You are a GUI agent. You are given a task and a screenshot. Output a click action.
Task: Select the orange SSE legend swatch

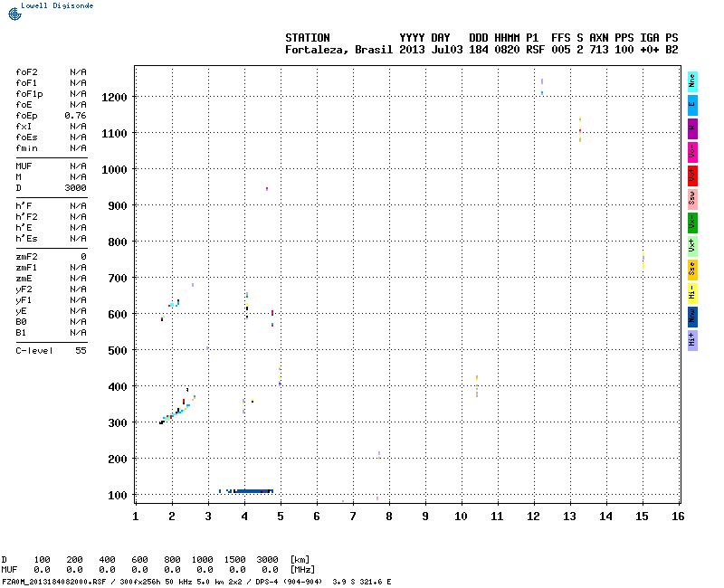(x=692, y=270)
